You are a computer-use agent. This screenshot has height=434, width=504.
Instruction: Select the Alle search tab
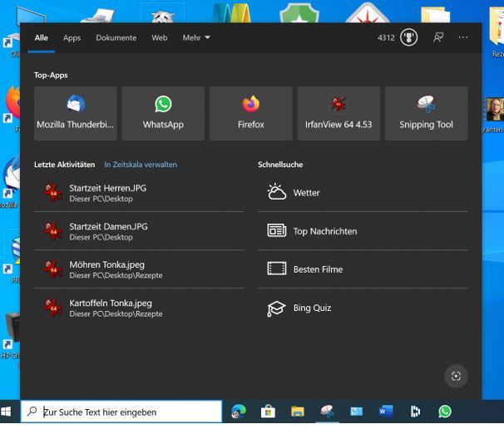point(42,37)
